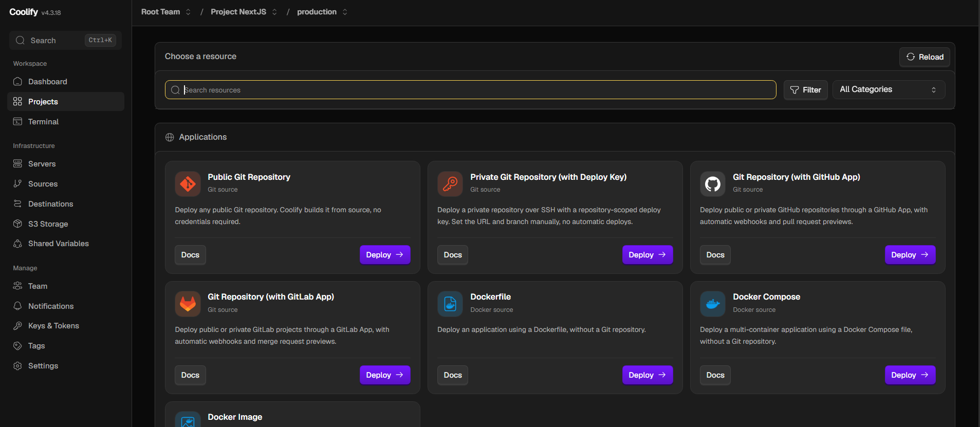Click the Projects grid icon
Viewport: 980px width, 427px height.
click(17, 102)
